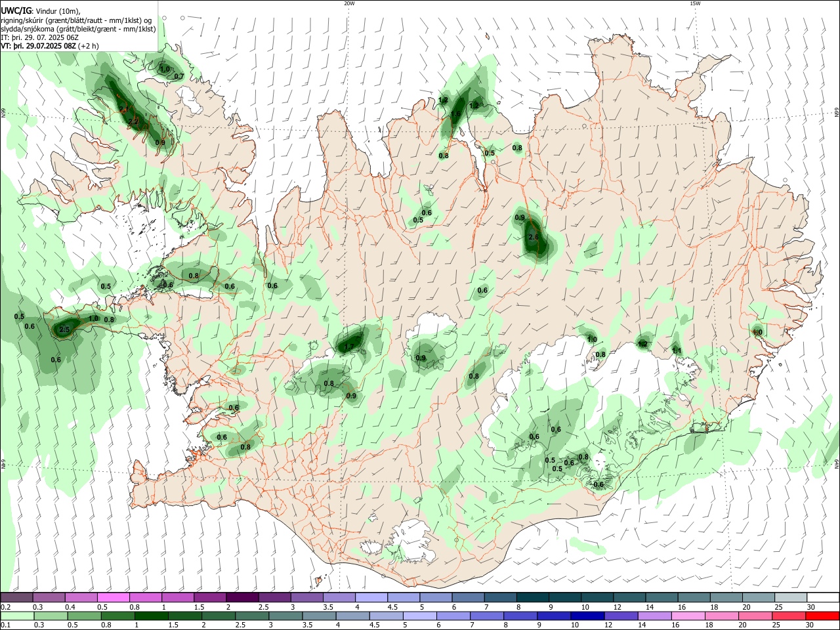Pick the very dark purple swatch in the upper legend
The height and width of the screenshot is (630, 840).
(241, 597)
